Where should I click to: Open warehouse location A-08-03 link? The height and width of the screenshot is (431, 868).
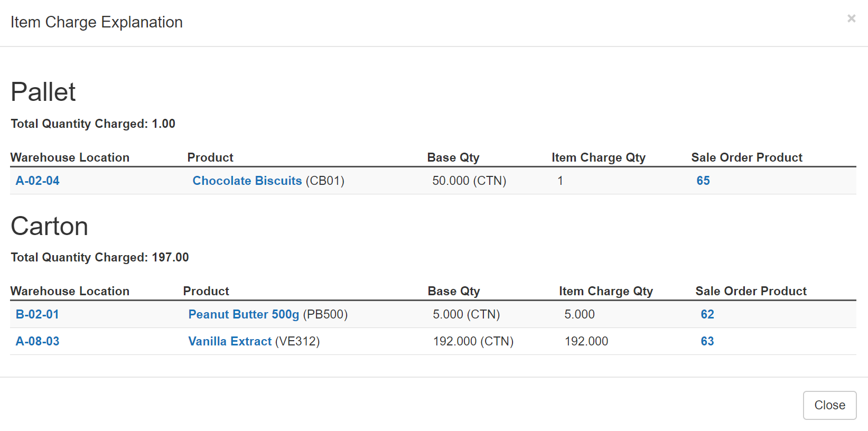click(37, 341)
